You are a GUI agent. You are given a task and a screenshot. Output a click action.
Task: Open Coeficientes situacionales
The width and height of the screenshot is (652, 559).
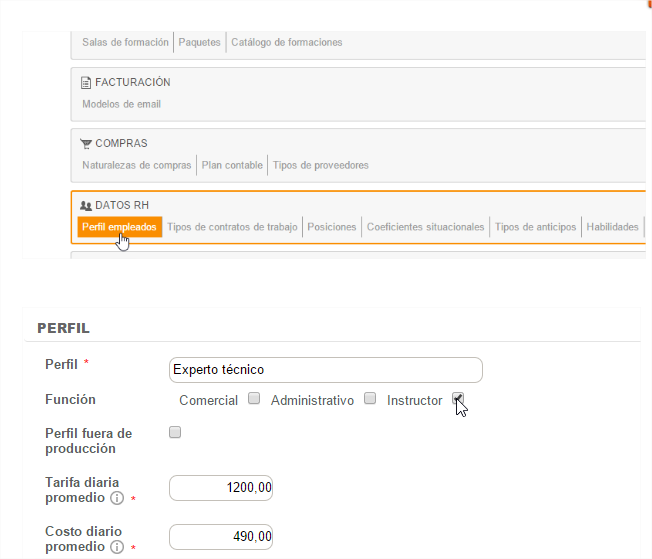tap(425, 227)
